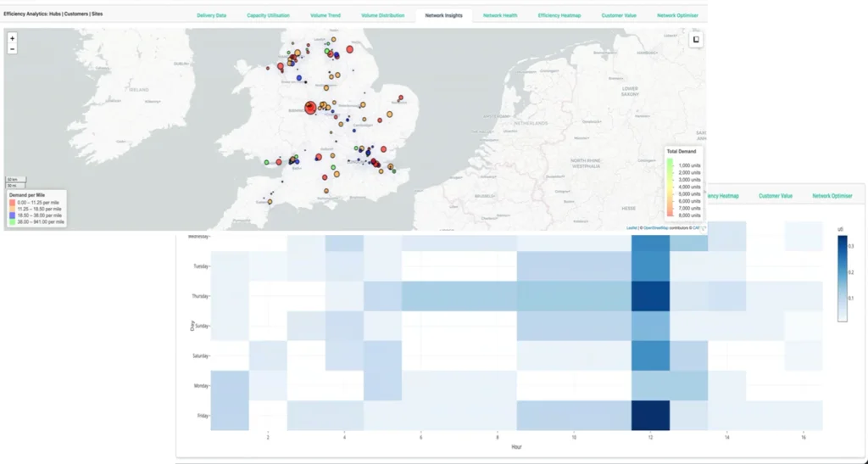868x464 pixels.
Task: Go to the Volume Trend tab
Action: 327,15
